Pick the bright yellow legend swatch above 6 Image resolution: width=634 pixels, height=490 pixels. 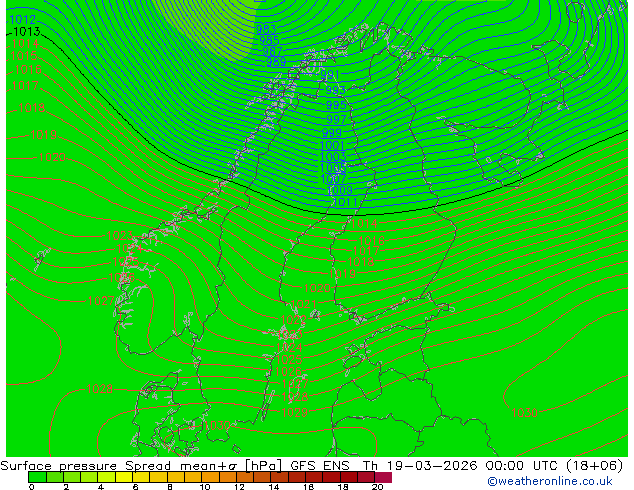click(x=125, y=477)
